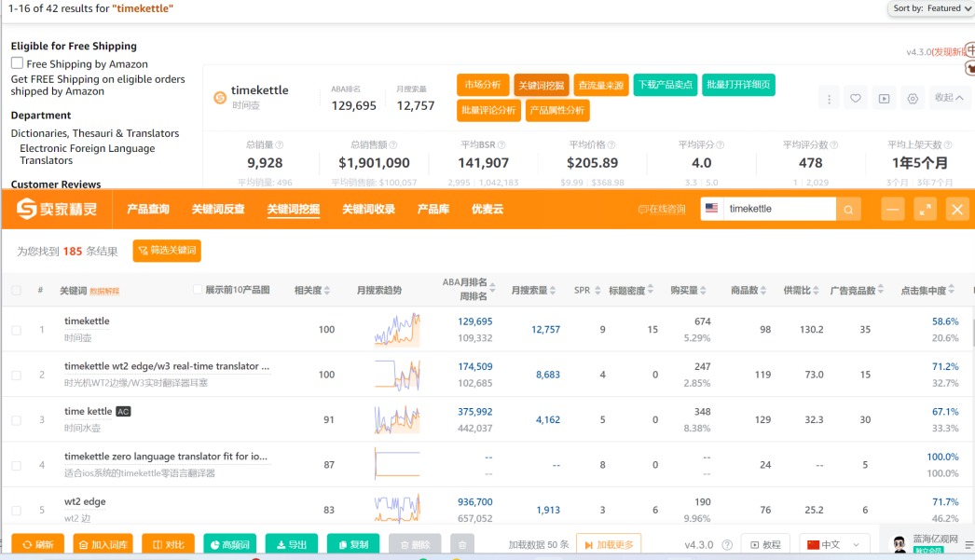Click the 下载产品卖点 button
This screenshot has width=975, height=560.
click(666, 85)
